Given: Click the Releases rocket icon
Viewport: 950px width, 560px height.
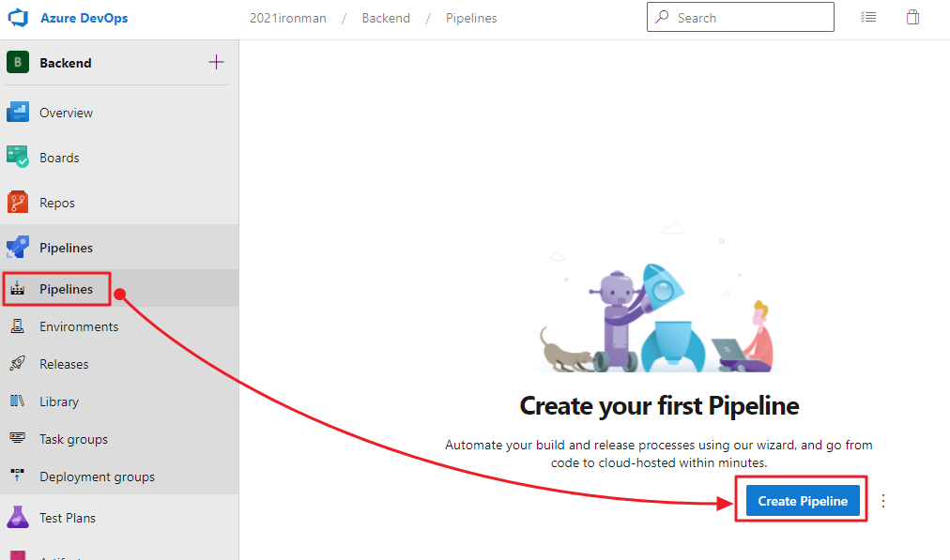Looking at the screenshot, I should pos(18,364).
